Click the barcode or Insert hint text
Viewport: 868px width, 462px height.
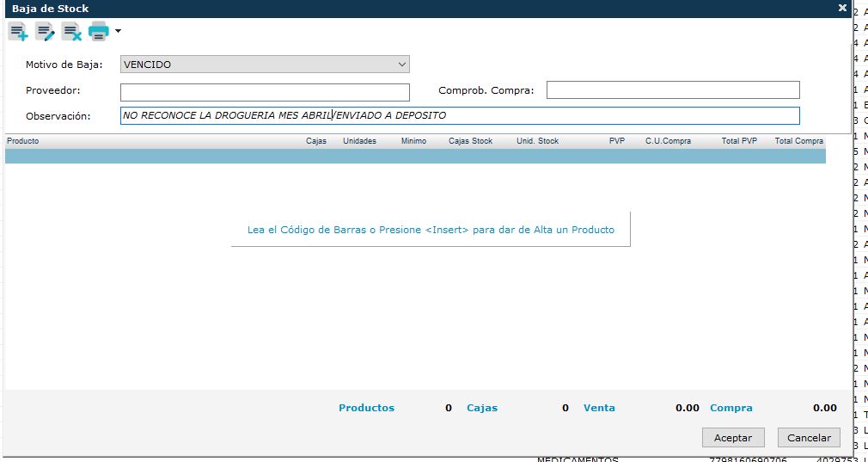point(431,230)
